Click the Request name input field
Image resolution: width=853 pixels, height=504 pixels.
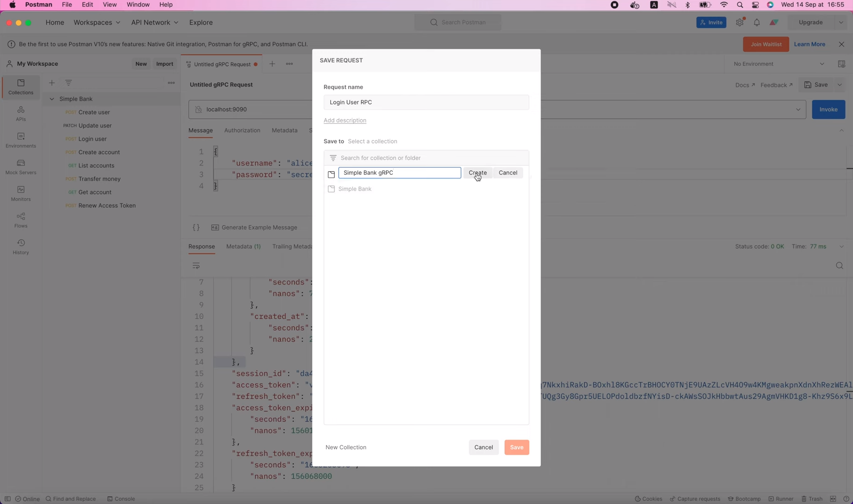[x=426, y=102]
